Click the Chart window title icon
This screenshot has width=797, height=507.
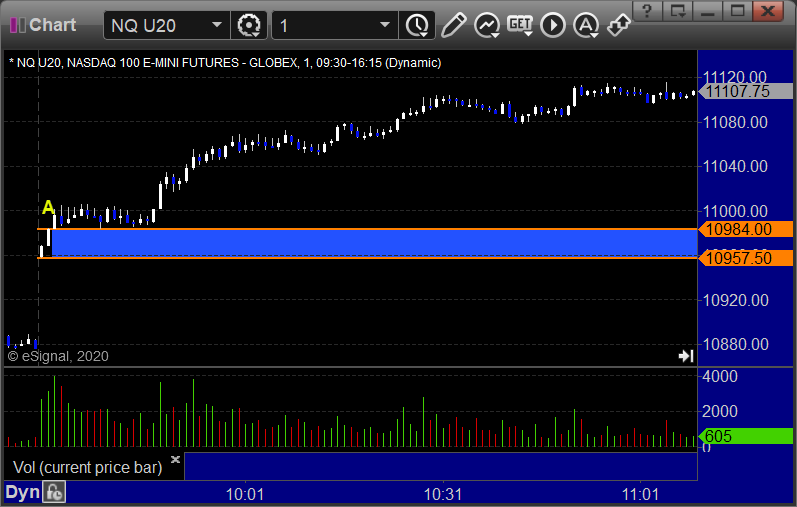pyautogui.click(x=18, y=25)
